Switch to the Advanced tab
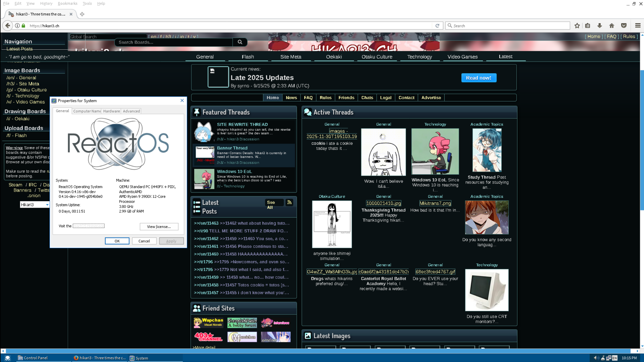Image resolution: width=644 pixels, height=362 pixels. click(131, 111)
